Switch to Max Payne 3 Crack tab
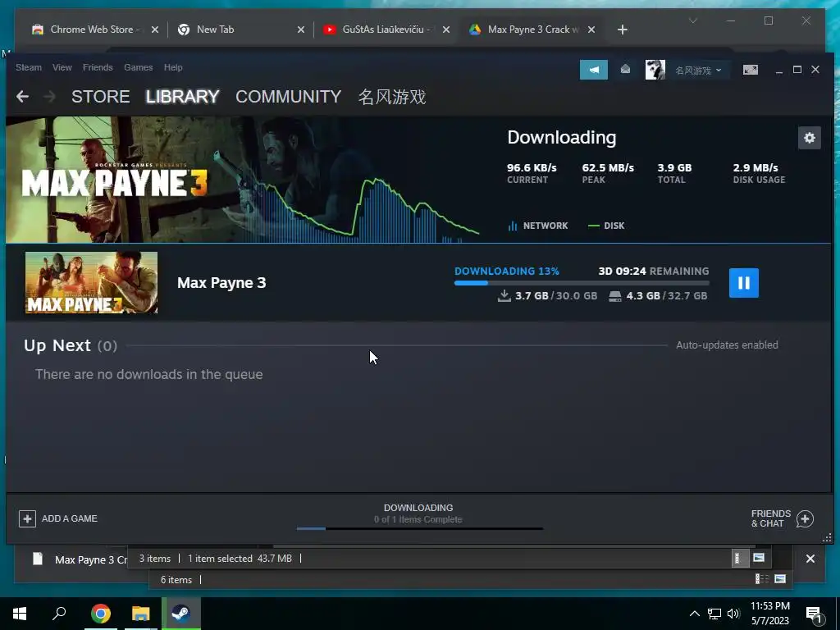This screenshot has width=840, height=630. tap(533, 30)
